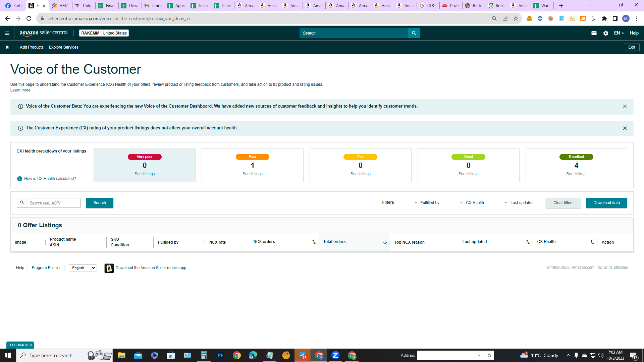644x362 pixels.
Task: Click the header Search input field
Action: pos(354,33)
